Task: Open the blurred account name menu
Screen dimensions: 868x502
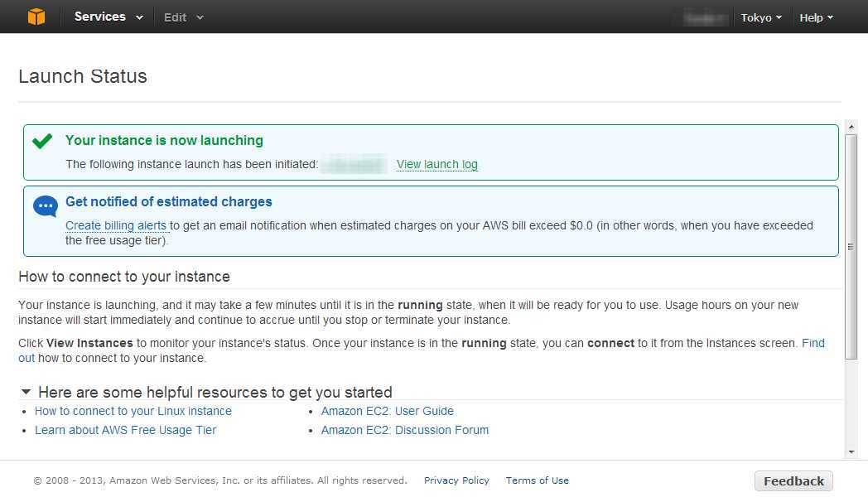Action: (706, 17)
